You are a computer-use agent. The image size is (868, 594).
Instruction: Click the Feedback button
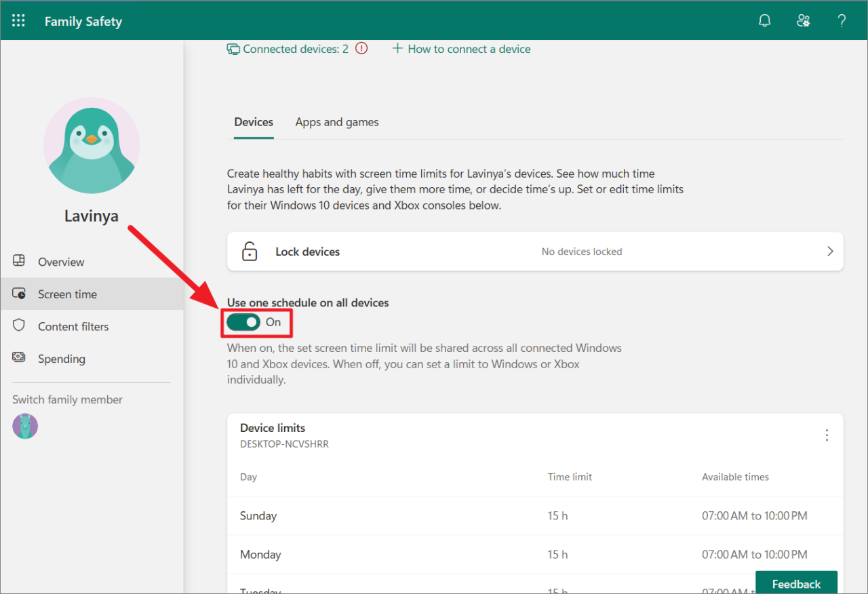(796, 582)
